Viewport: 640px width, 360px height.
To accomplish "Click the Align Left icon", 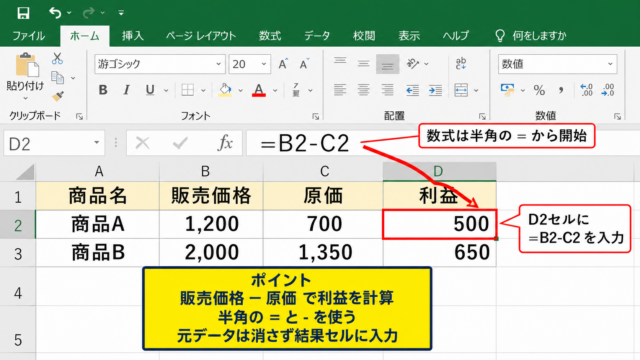I will (340, 90).
